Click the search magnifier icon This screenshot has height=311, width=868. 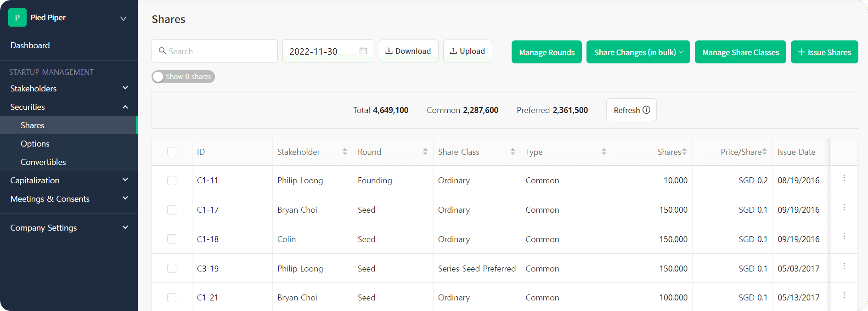(162, 51)
